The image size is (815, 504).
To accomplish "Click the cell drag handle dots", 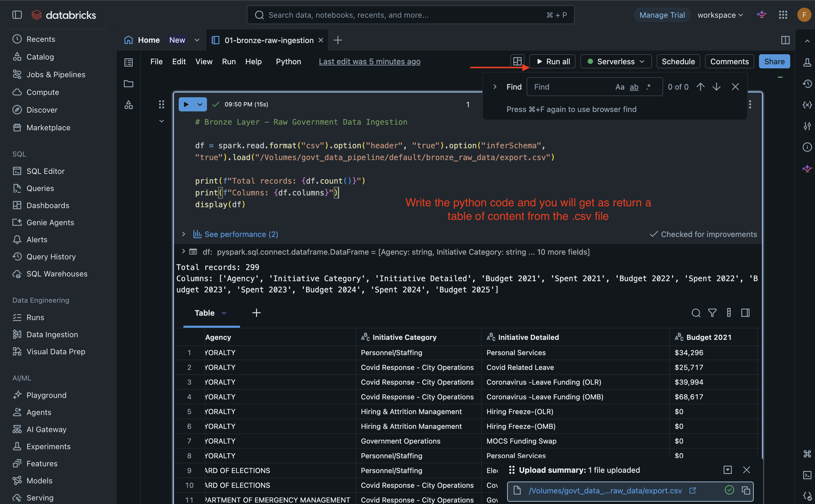I will (161, 104).
